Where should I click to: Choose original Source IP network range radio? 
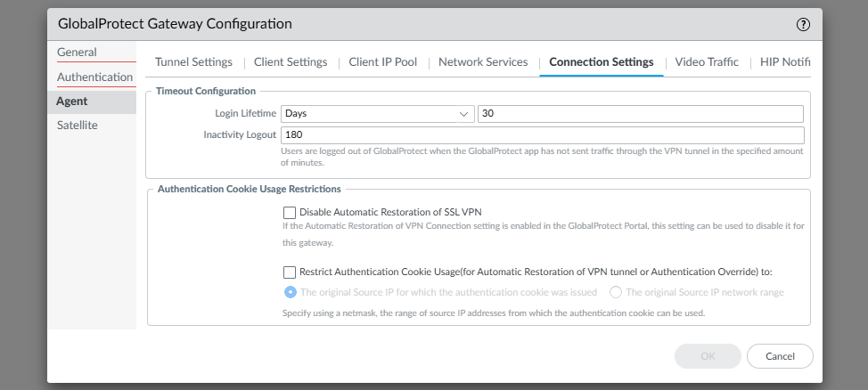tap(616, 292)
